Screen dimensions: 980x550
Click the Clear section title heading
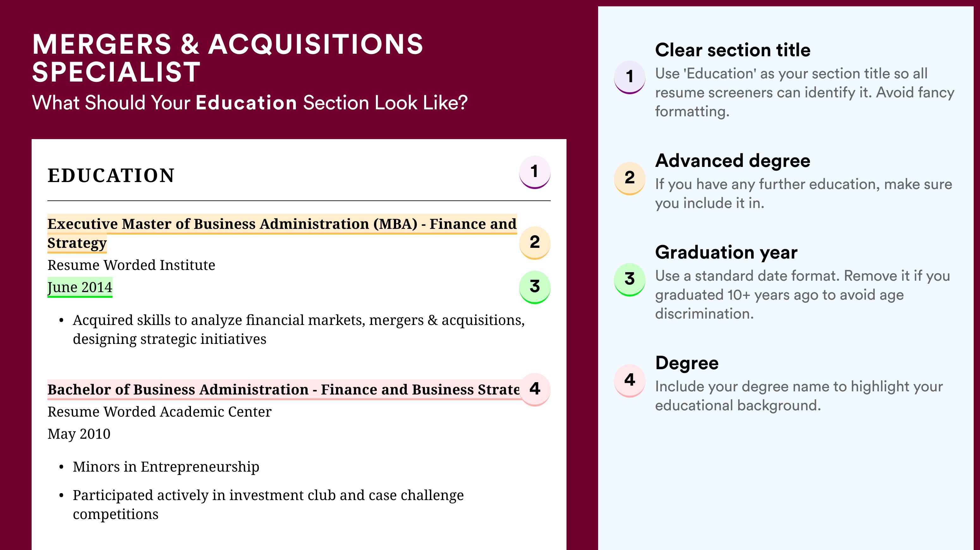(733, 50)
